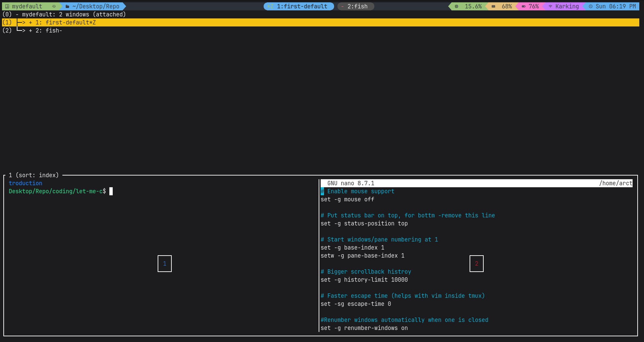Click the '# Faster escape time' comment
The image size is (644, 342).
[x=403, y=296]
